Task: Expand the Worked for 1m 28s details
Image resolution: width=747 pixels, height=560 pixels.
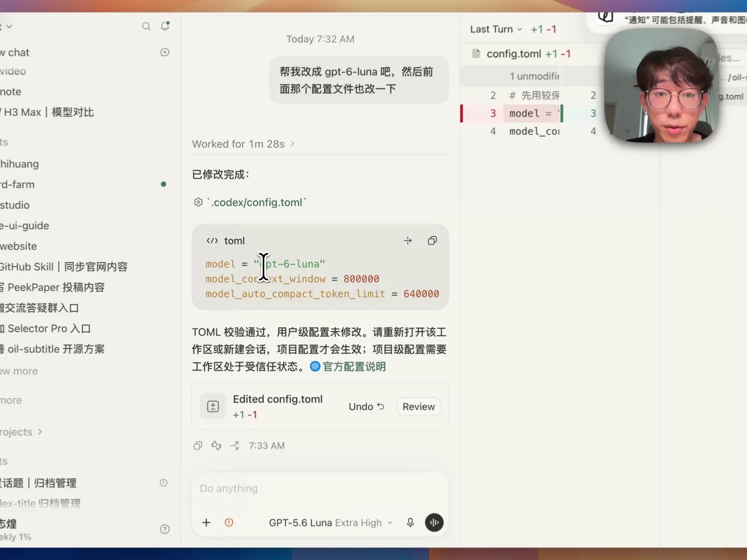Action: pos(243,144)
